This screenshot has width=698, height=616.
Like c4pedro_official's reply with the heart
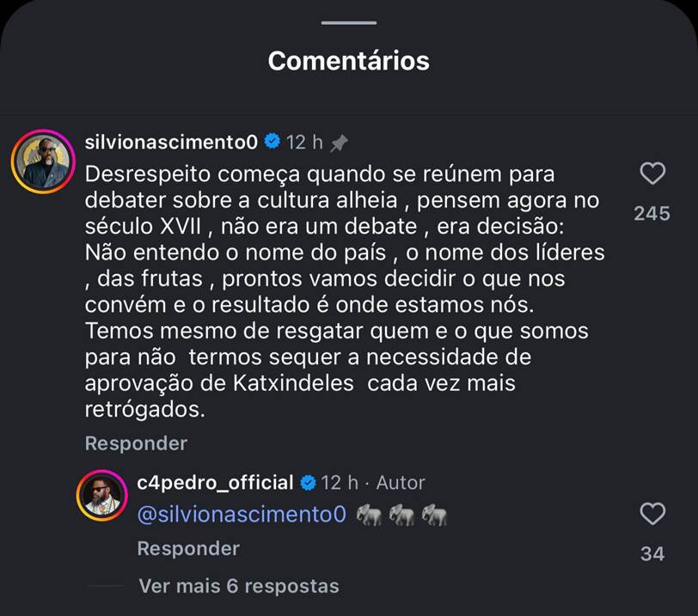coord(652,515)
